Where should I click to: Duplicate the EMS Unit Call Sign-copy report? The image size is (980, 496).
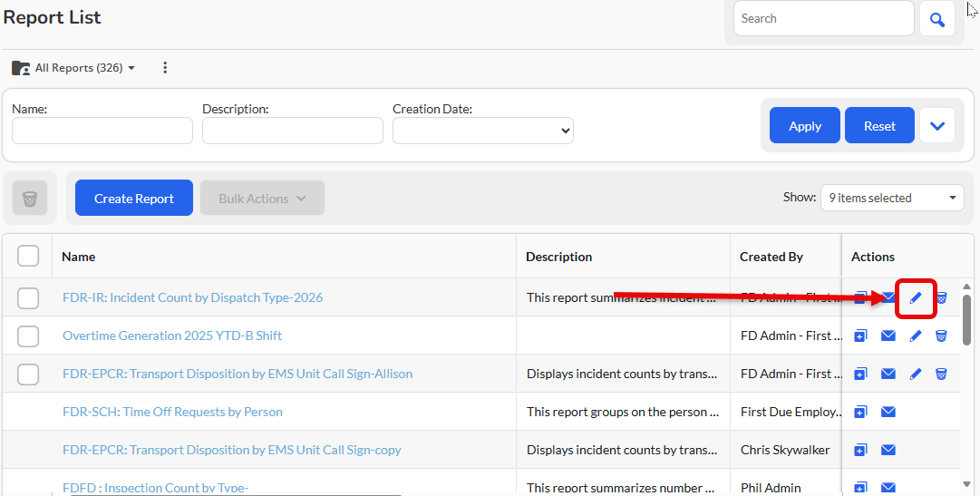tap(860, 451)
